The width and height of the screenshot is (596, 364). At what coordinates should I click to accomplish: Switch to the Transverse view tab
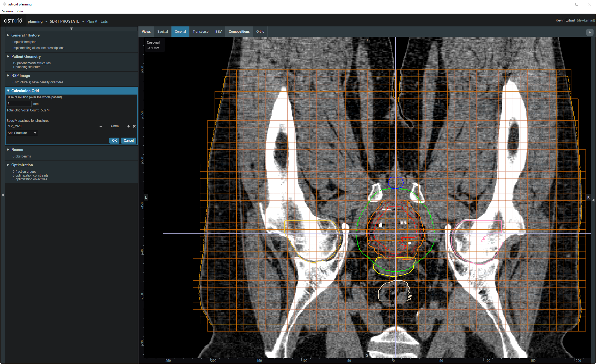[200, 32]
